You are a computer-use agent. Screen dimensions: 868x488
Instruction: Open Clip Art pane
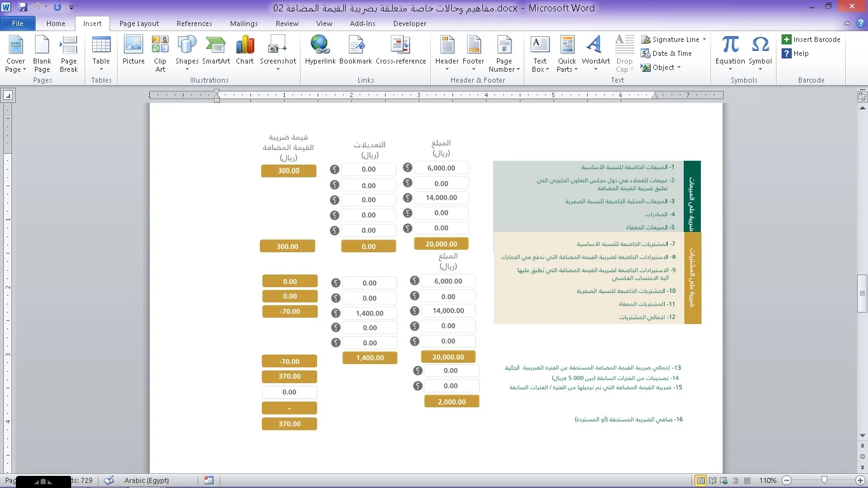click(160, 54)
